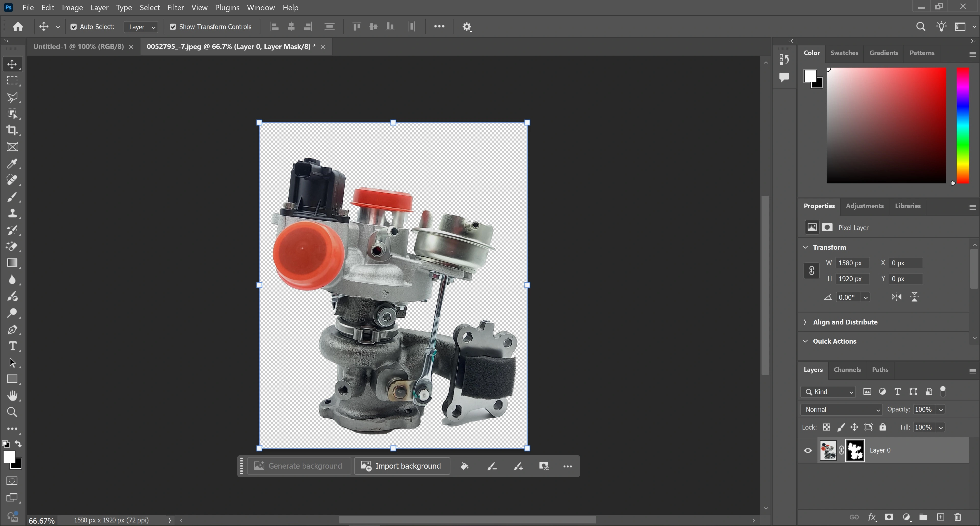980x526 pixels.
Task: Select the Path Selection tool
Action: tap(12, 363)
